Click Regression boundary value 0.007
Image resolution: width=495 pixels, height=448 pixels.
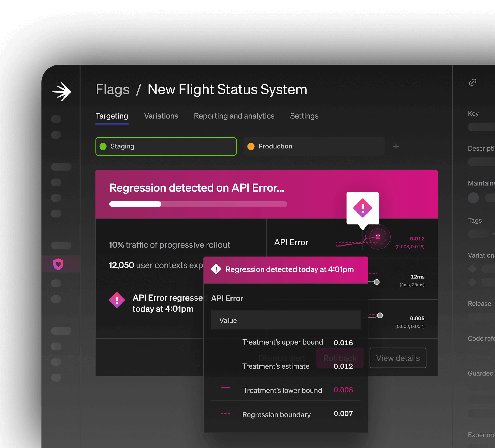pyautogui.click(x=343, y=413)
